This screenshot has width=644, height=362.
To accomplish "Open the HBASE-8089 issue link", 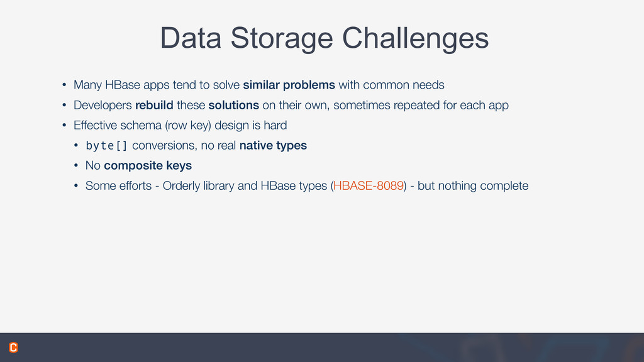I will tap(369, 185).
